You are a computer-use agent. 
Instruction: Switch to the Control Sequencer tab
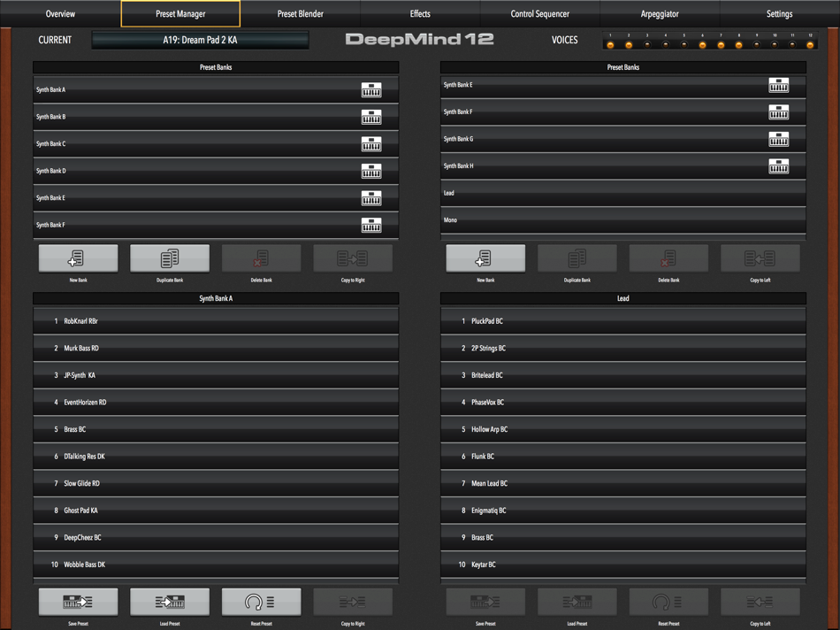(539, 13)
